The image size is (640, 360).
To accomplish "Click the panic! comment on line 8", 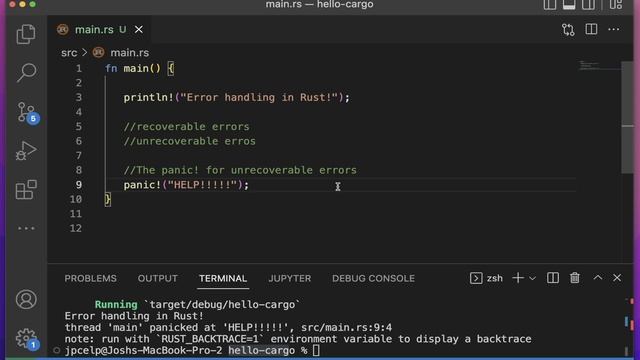I will pos(240,170).
